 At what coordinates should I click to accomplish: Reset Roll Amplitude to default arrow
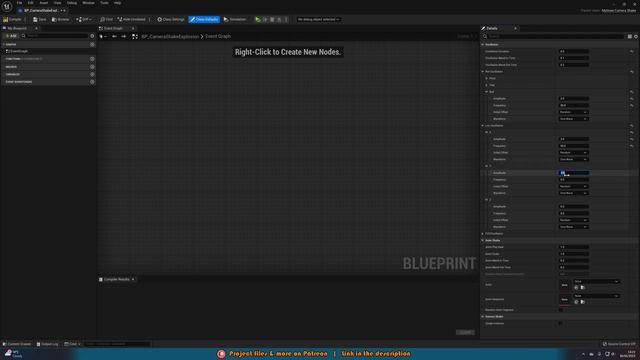pos(632,98)
